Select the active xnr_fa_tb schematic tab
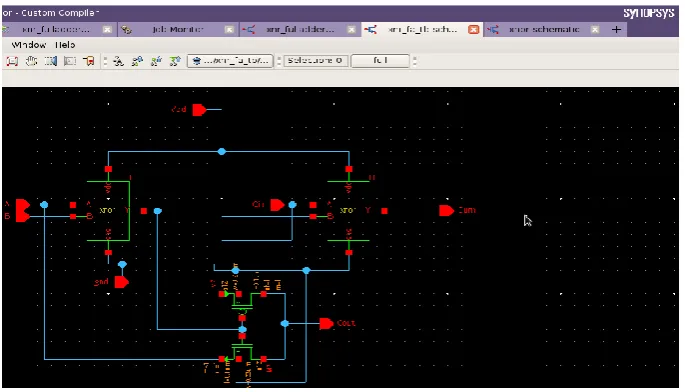 pyautogui.click(x=422, y=30)
